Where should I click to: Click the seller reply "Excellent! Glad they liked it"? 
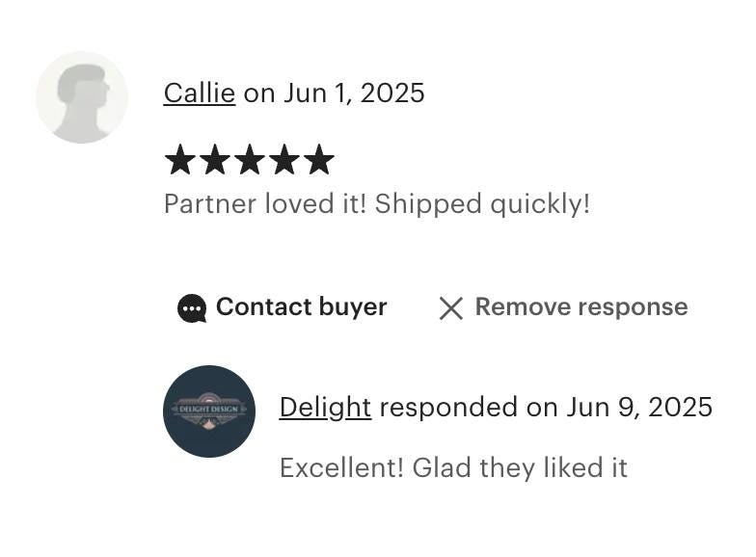coord(453,468)
